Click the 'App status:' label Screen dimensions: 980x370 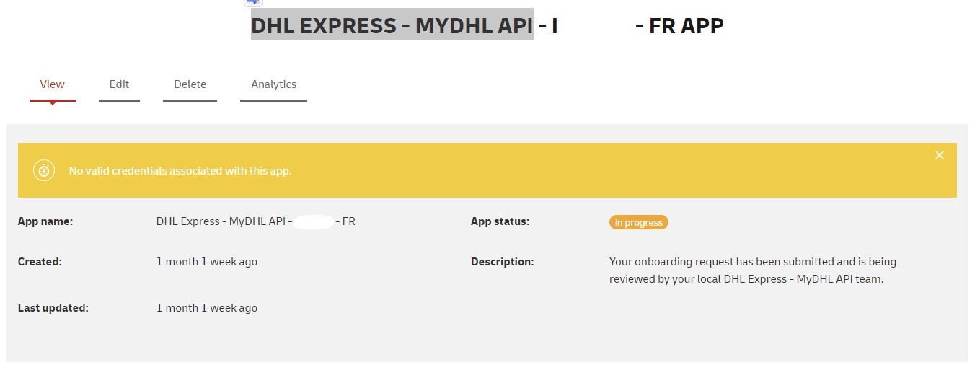(500, 221)
